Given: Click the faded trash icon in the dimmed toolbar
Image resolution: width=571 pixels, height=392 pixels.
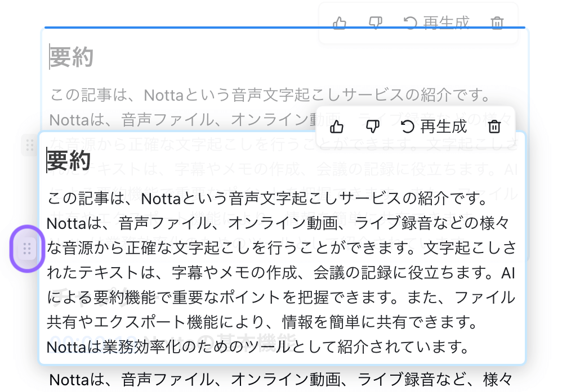Looking at the screenshot, I should tap(497, 23).
